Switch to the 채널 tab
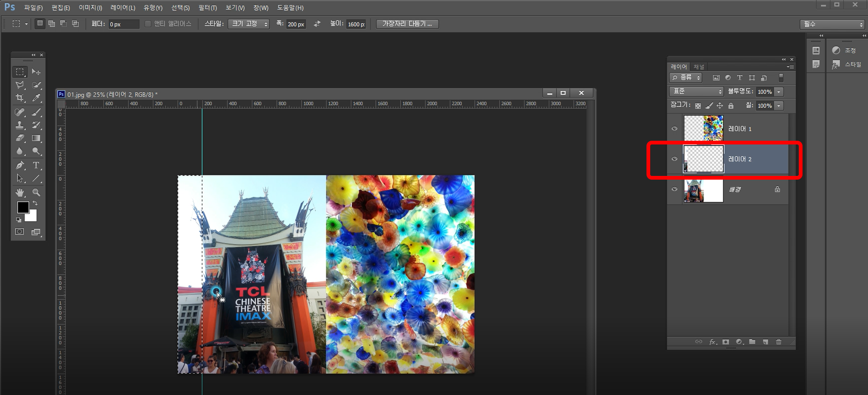 coord(699,67)
